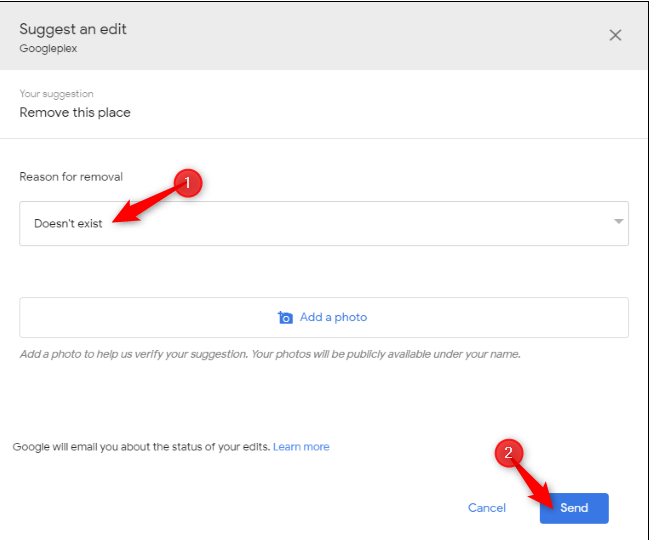Send the removal suggestion
Viewport: 651px width, 540px height.
pyautogui.click(x=574, y=508)
